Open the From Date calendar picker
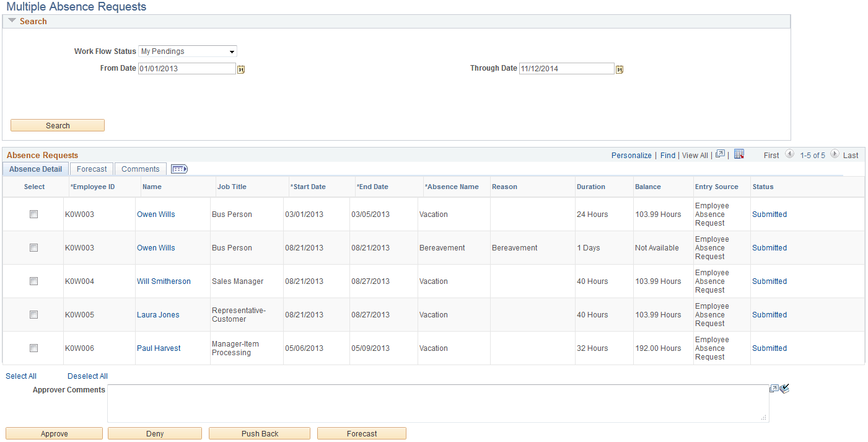Screen dimensions: 868x442 pyautogui.click(x=240, y=69)
